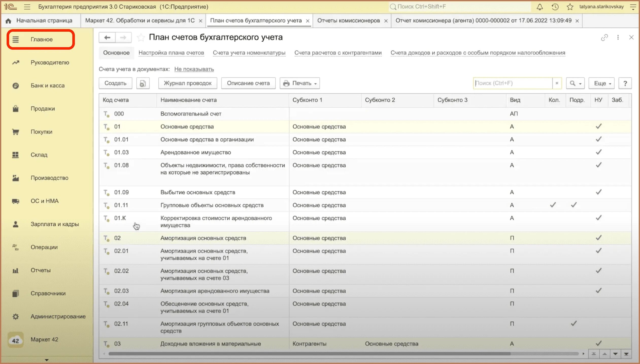
Task: Click the Журнал проводок button
Action: pos(188,83)
